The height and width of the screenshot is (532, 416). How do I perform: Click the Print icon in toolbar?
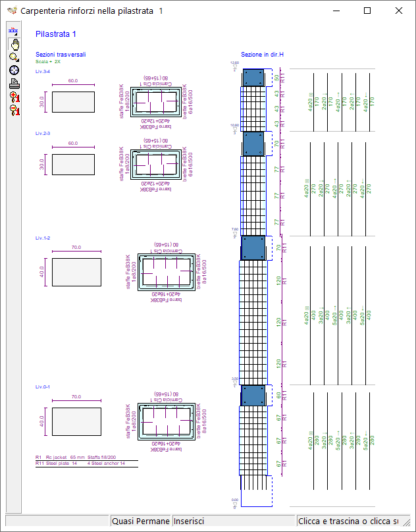[x=14, y=84]
